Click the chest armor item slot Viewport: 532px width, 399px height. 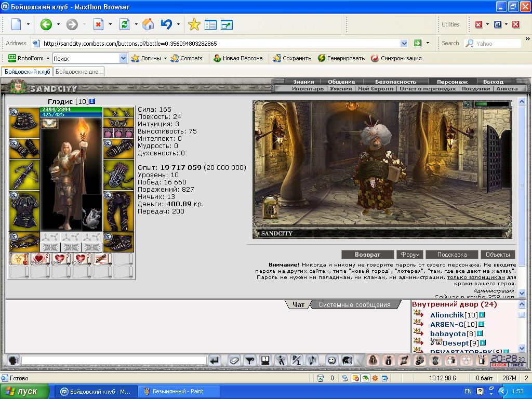click(x=24, y=211)
